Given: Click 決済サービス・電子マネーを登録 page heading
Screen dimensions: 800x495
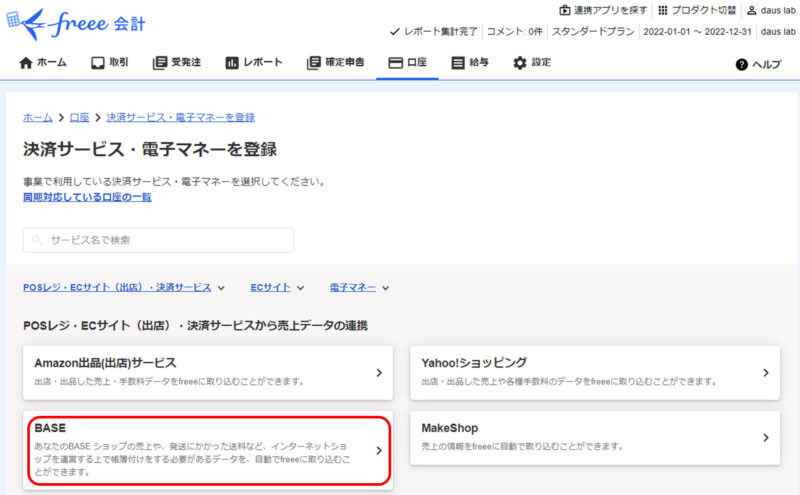Looking at the screenshot, I should point(150,150).
